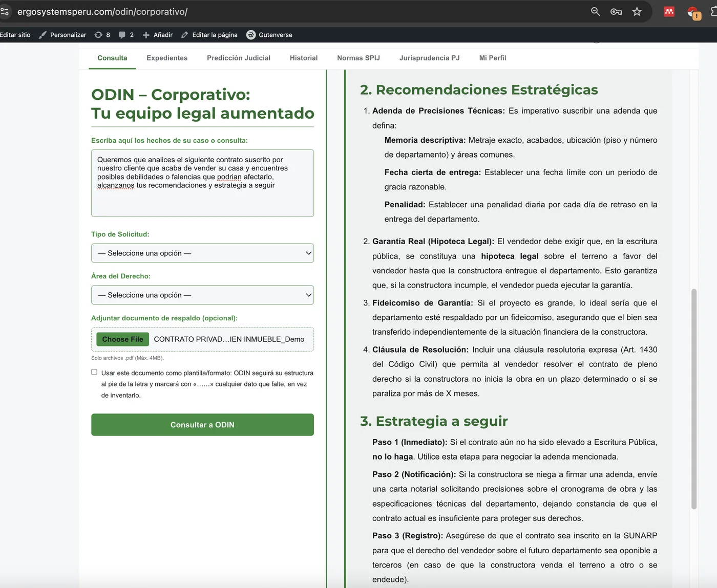The width and height of the screenshot is (717, 588).
Task: Click the site information icon in address bar
Action: coord(5,11)
